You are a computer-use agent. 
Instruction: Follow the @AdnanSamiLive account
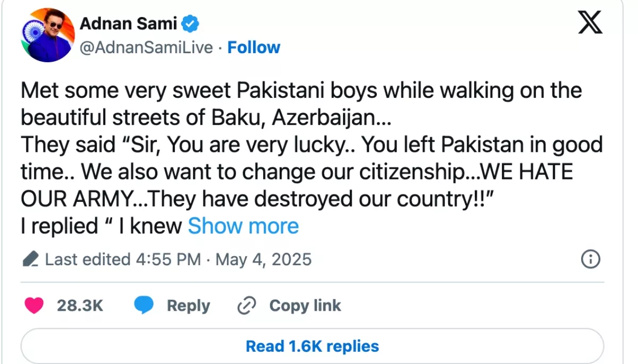tap(254, 47)
